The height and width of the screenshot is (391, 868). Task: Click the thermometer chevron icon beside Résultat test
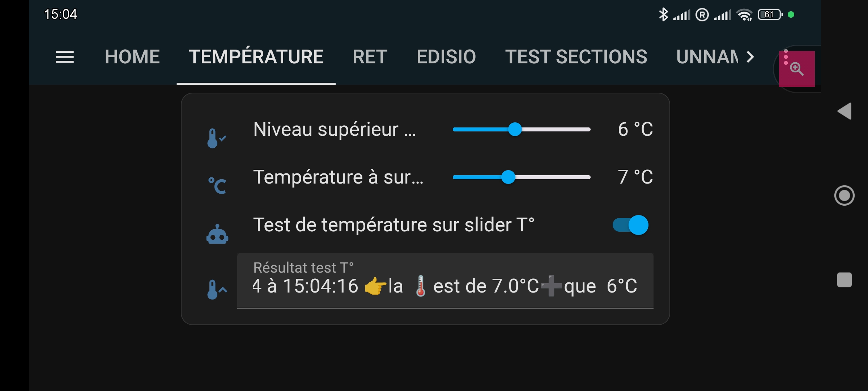coord(217,289)
